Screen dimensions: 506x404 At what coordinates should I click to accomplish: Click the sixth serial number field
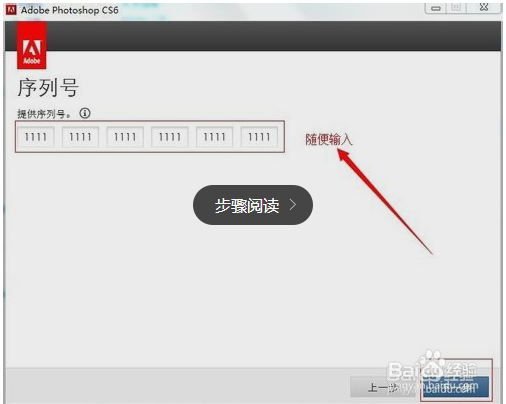259,137
